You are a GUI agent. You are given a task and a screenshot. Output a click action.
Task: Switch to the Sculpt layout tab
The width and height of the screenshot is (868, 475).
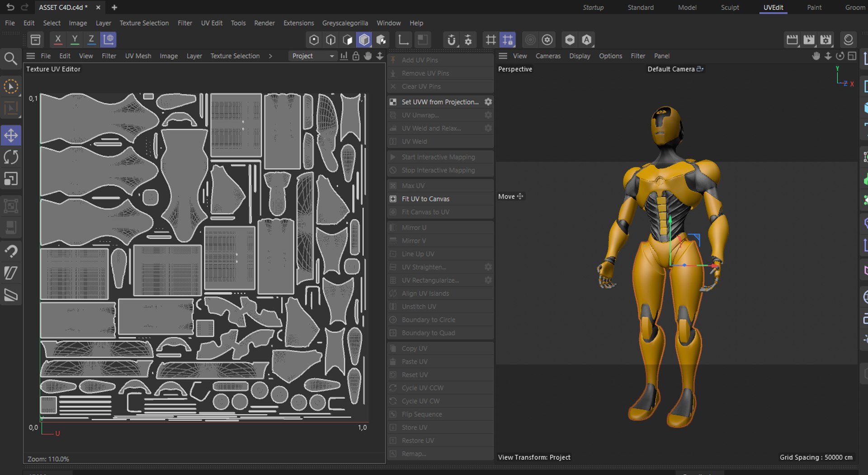click(x=730, y=8)
